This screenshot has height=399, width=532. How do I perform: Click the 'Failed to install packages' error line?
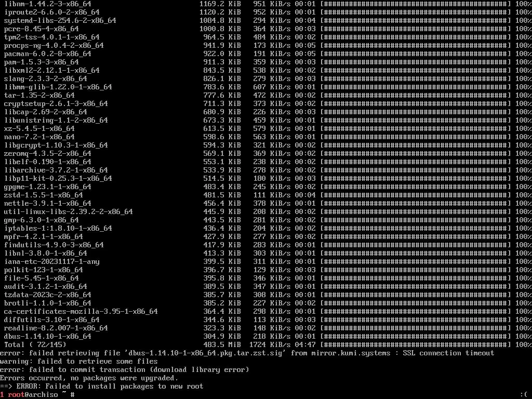101,386
